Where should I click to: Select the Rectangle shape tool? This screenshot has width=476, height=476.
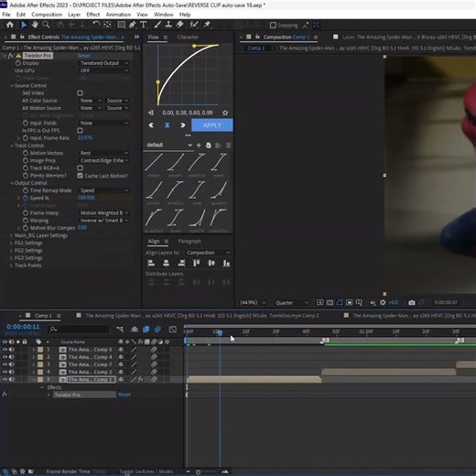pyautogui.click(x=121, y=25)
